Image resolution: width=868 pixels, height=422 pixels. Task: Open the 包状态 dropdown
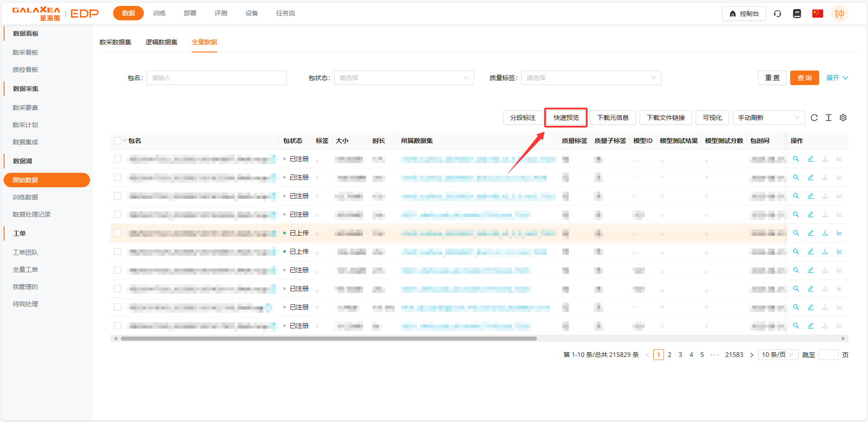(403, 78)
